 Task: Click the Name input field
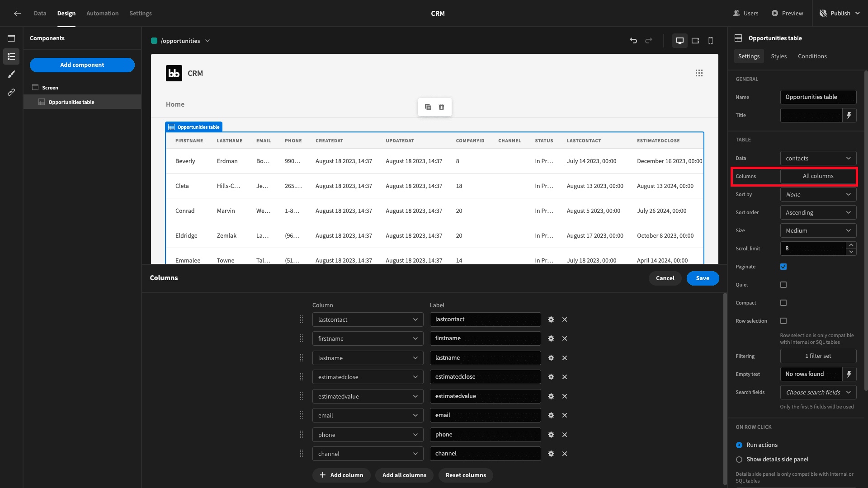(x=818, y=97)
